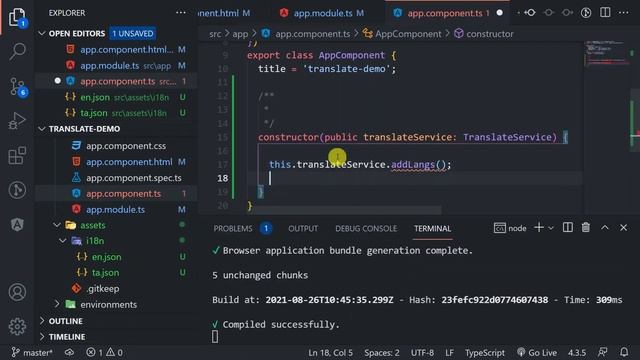Open the Extensions view

[x=17, y=156]
